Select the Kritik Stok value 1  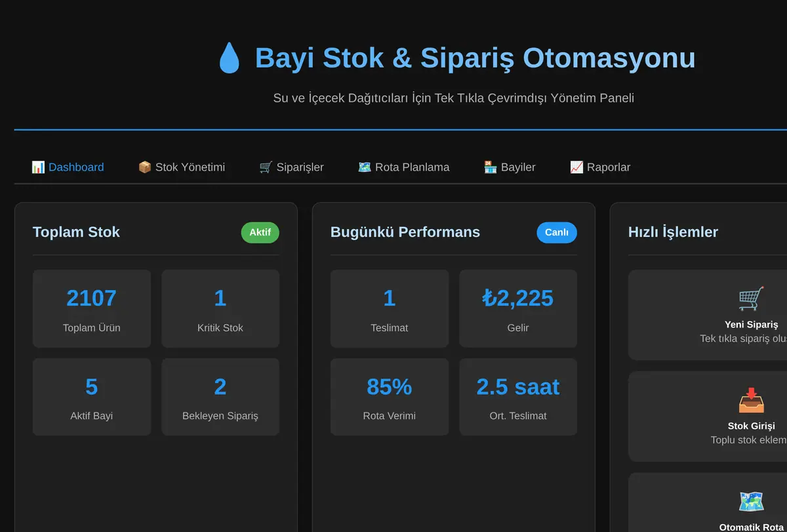(220, 298)
